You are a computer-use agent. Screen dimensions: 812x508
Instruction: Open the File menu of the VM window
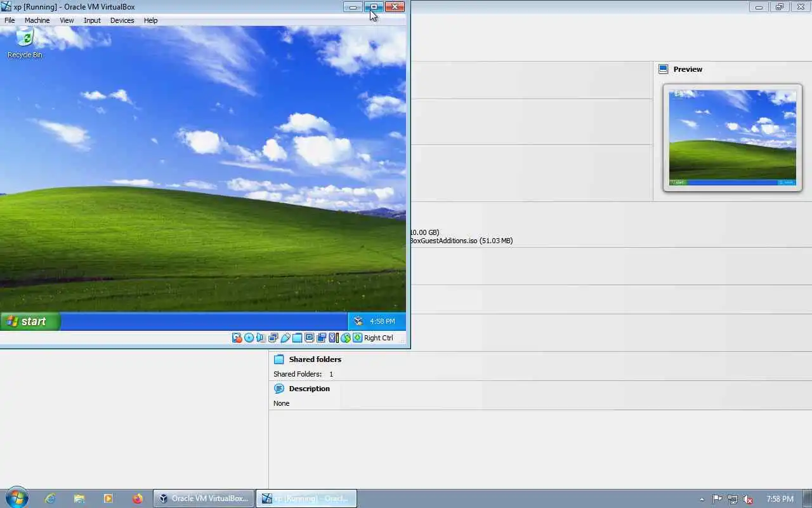pyautogui.click(x=10, y=20)
